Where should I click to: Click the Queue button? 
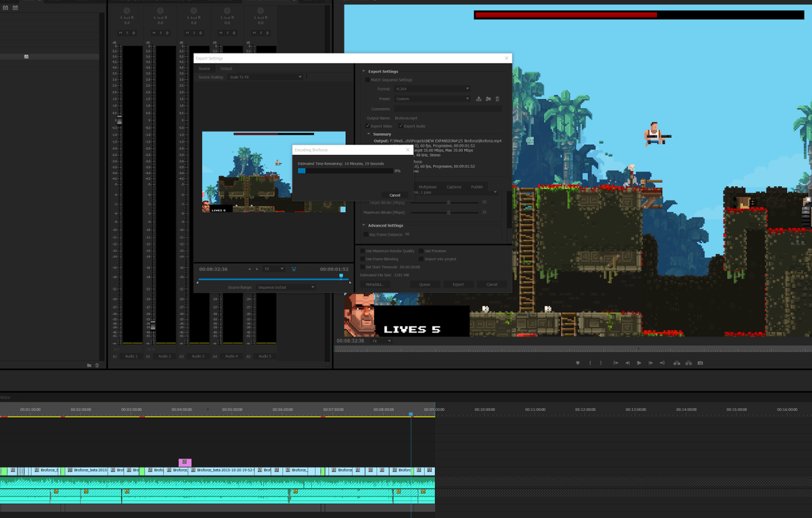[x=424, y=284]
